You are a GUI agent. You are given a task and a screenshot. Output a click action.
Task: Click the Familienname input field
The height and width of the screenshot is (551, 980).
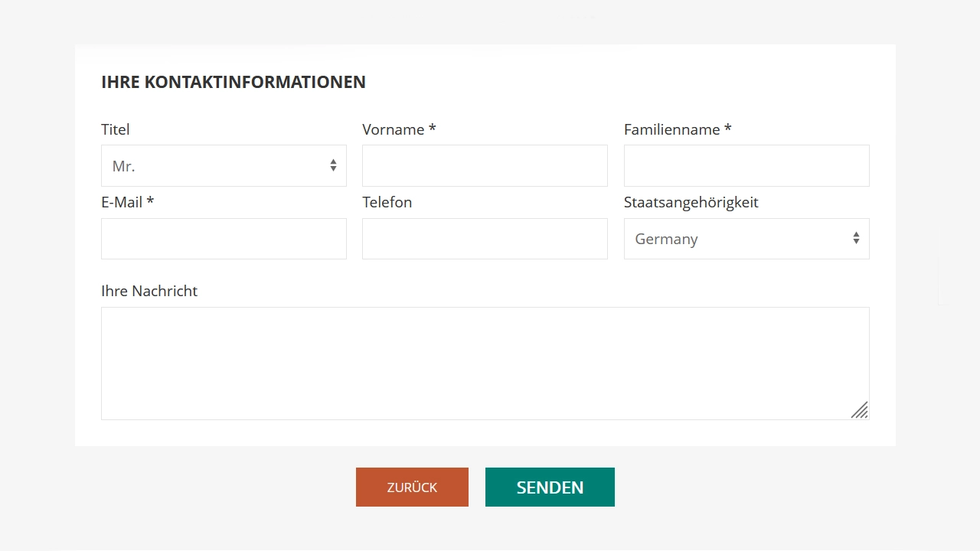point(746,165)
